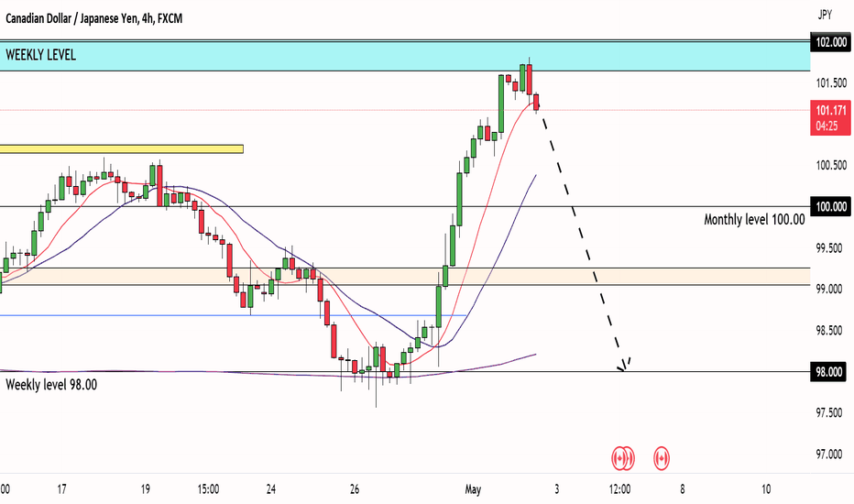Select the 97.500 price axis label
The image size is (854, 504).
pyautogui.click(x=831, y=413)
